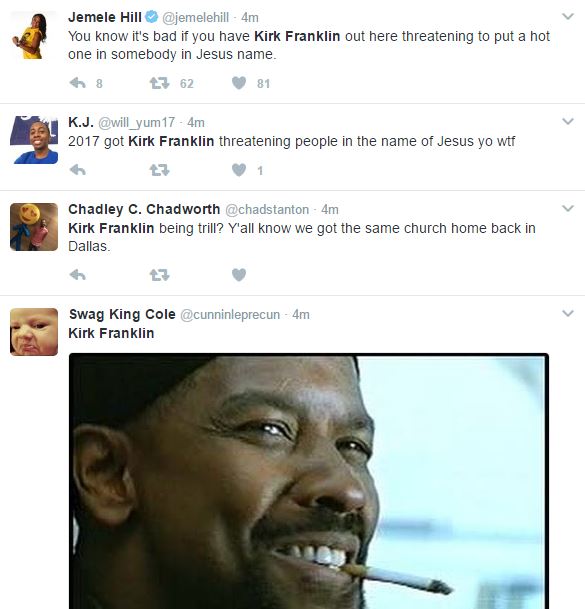Reply to Jemele Hill's tweet
The width and height of the screenshot is (585, 609).
[78, 83]
